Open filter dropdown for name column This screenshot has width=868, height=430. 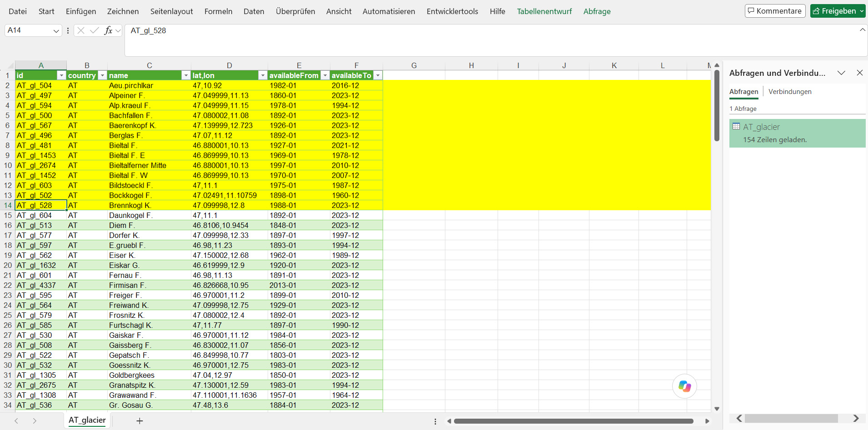(x=185, y=75)
